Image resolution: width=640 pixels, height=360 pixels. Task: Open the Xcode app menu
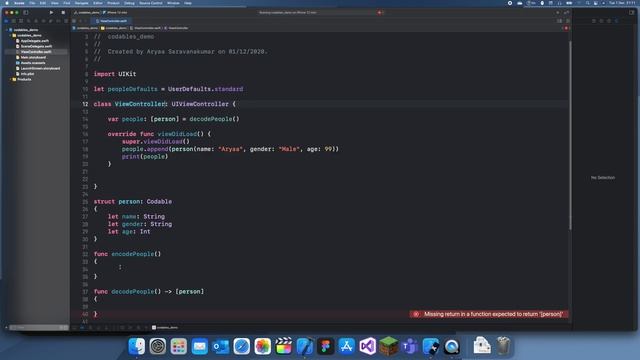coord(19,3)
